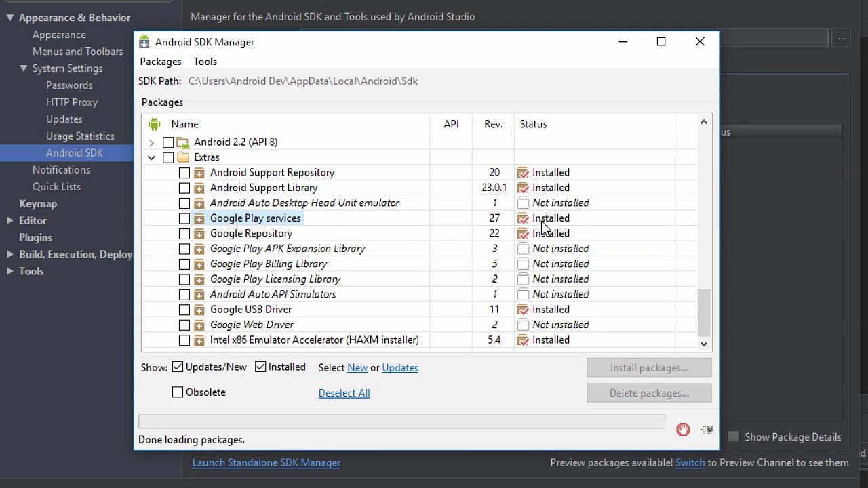Screen dimensions: 868x488
Task: Expand Build, Execution, Deployment settings node
Action: 9,254
